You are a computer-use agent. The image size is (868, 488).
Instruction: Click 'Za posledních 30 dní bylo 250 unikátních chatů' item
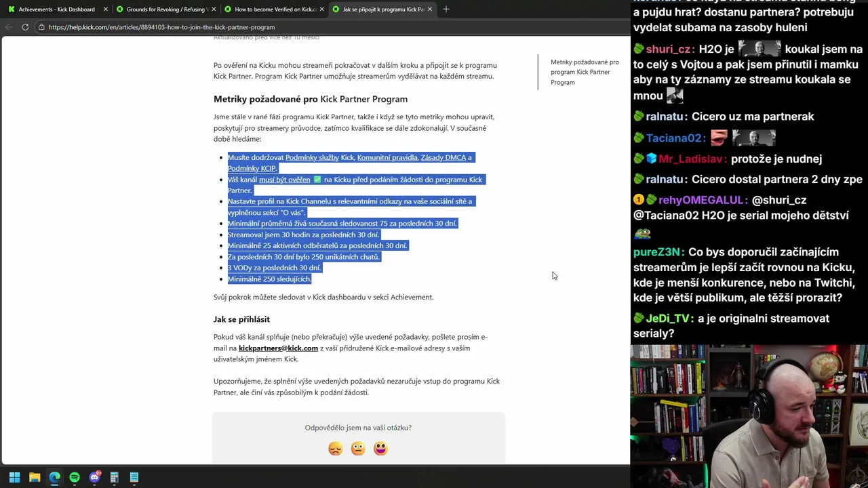[304, 257]
